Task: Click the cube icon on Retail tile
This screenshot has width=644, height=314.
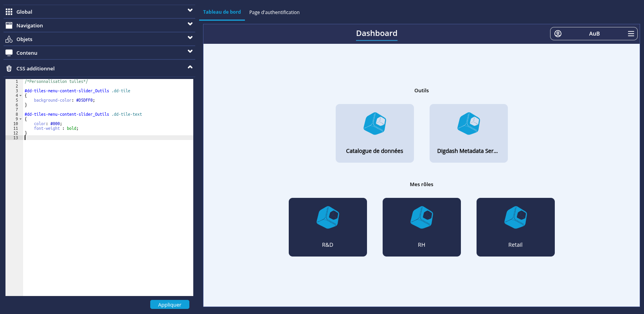Action: pos(515,217)
